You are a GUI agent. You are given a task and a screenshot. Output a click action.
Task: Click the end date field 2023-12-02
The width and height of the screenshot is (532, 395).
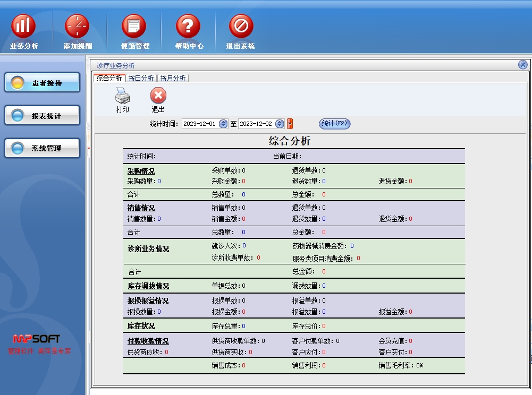[x=256, y=124]
